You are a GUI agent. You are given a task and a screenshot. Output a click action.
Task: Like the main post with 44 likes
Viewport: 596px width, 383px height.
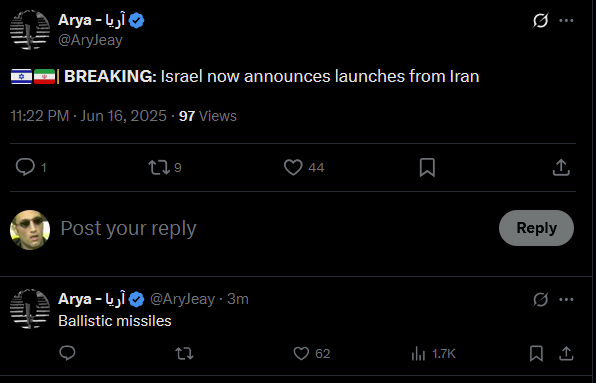293,167
